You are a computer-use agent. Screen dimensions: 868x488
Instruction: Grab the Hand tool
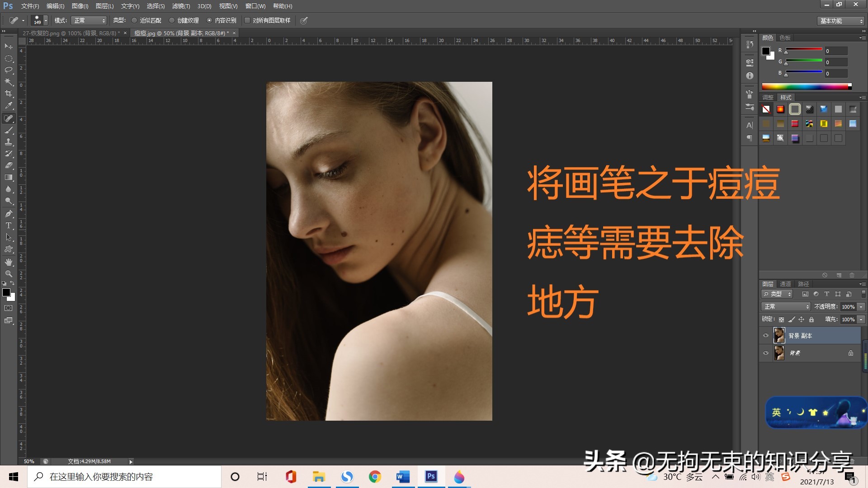coord(9,262)
